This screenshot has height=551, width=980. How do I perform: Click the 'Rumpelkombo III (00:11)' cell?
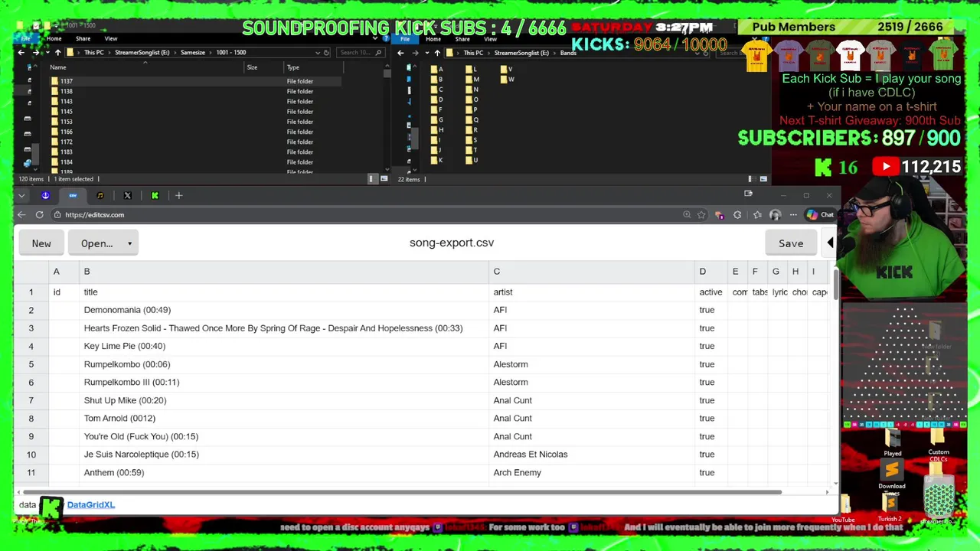pyautogui.click(x=284, y=382)
